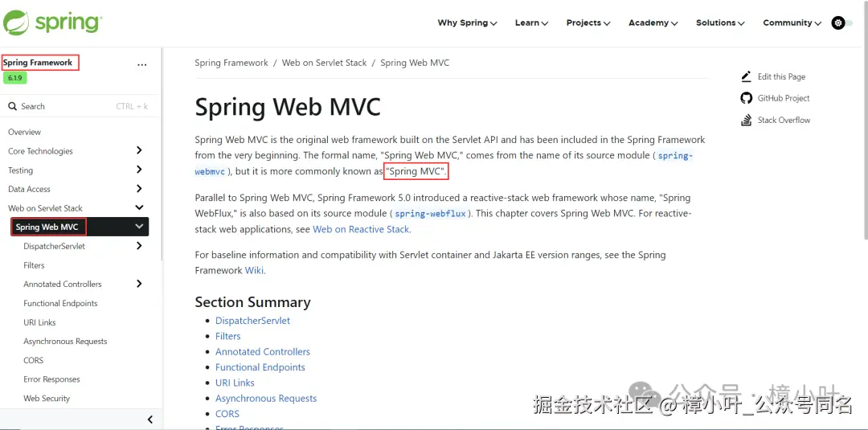Click Functional Endpoints in Section Summary
The height and width of the screenshot is (430, 868).
260,367
